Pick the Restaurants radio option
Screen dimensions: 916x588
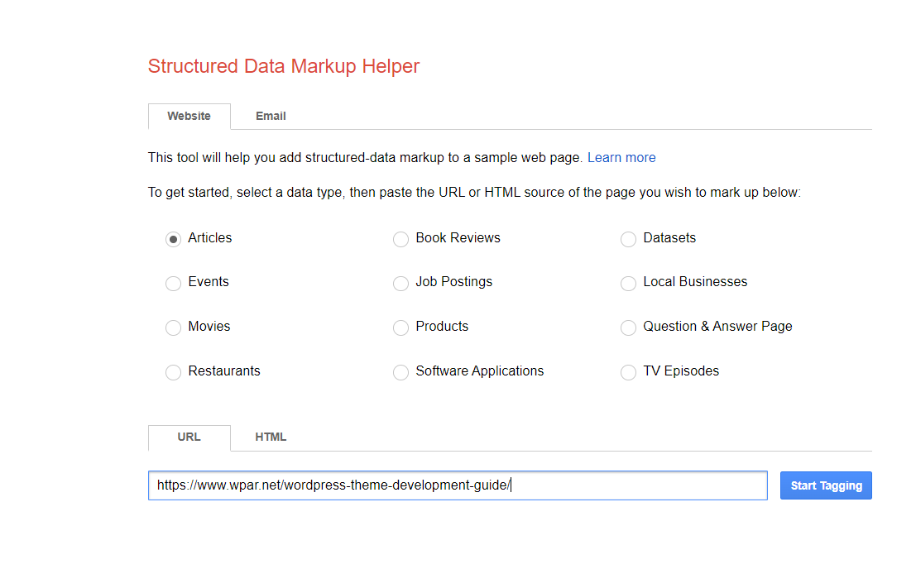[x=173, y=372]
